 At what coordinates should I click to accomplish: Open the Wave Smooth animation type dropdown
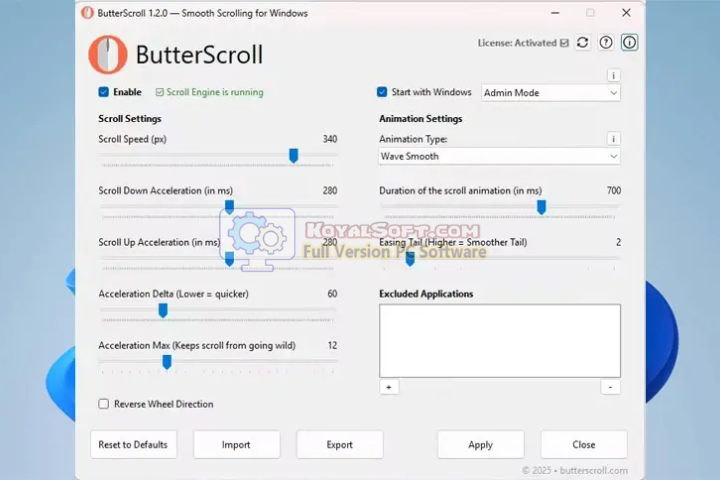click(500, 156)
